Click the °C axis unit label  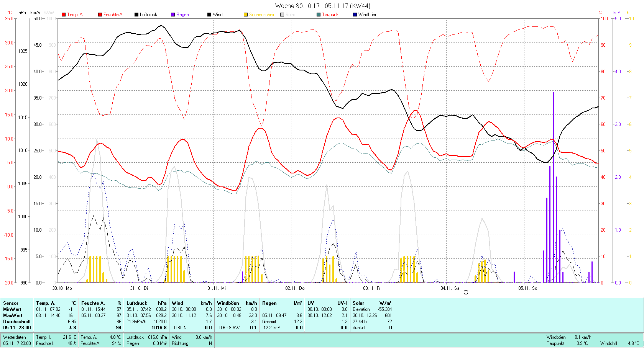pyautogui.click(x=10, y=13)
